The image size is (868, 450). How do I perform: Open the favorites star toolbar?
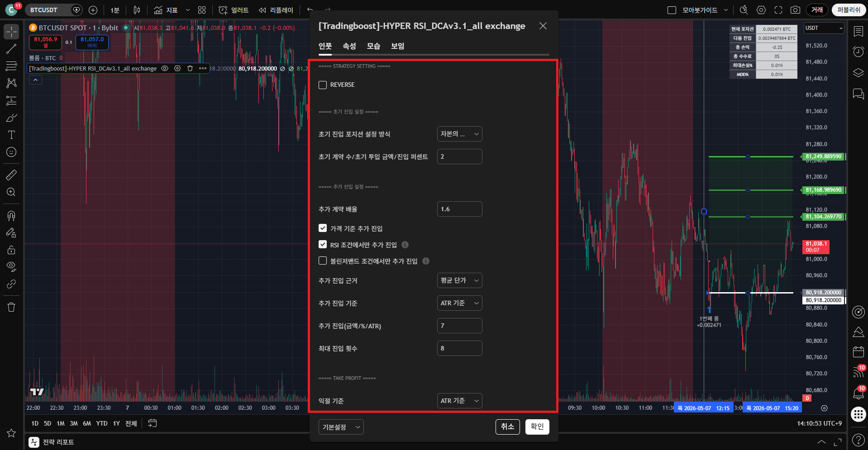11,433
